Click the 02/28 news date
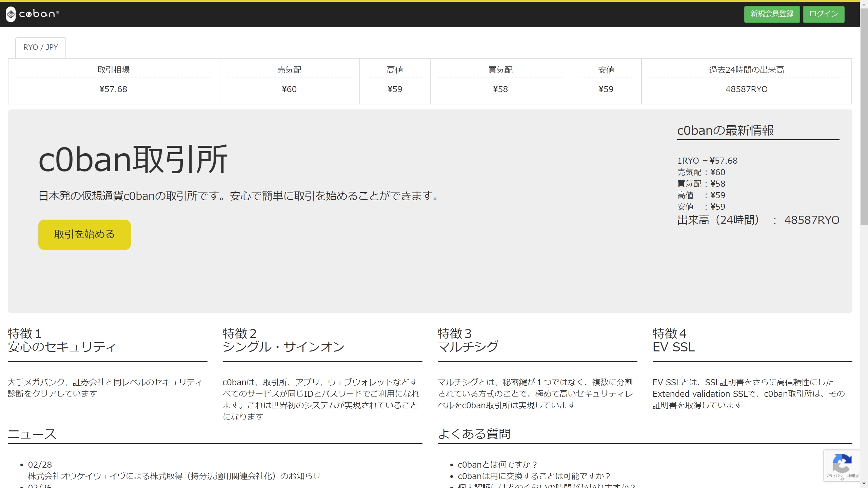 point(40,465)
